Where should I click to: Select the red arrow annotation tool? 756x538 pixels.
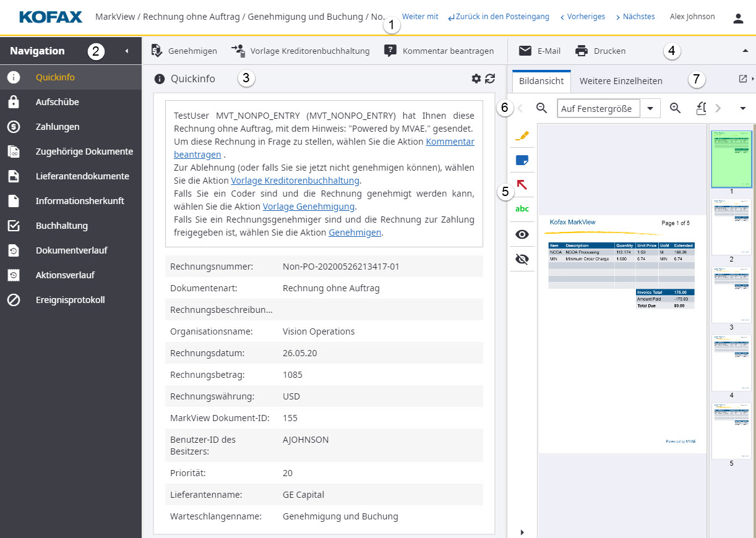[x=522, y=185]
